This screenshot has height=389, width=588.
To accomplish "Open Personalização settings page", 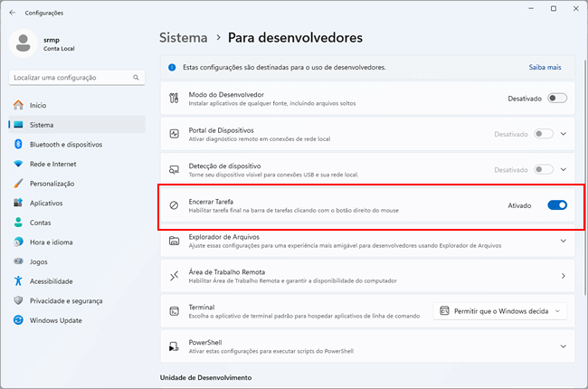I will click(x=77, y=184).
